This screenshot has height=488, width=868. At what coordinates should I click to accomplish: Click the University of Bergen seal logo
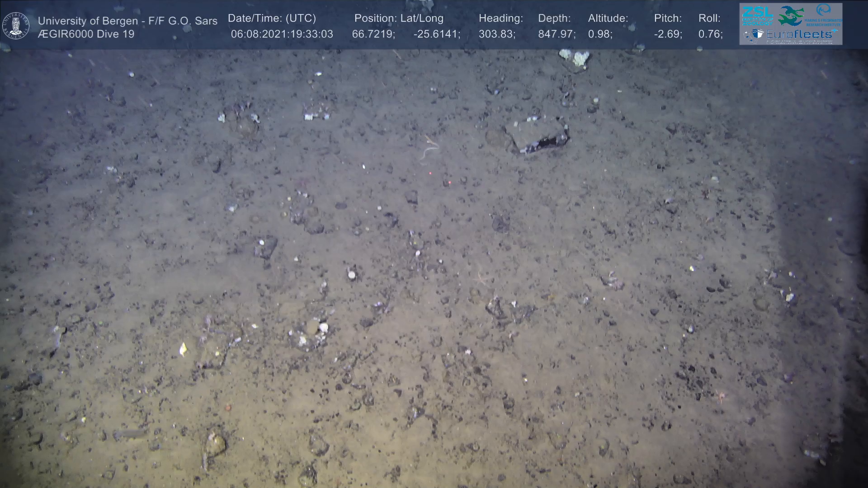pos(16,26)
